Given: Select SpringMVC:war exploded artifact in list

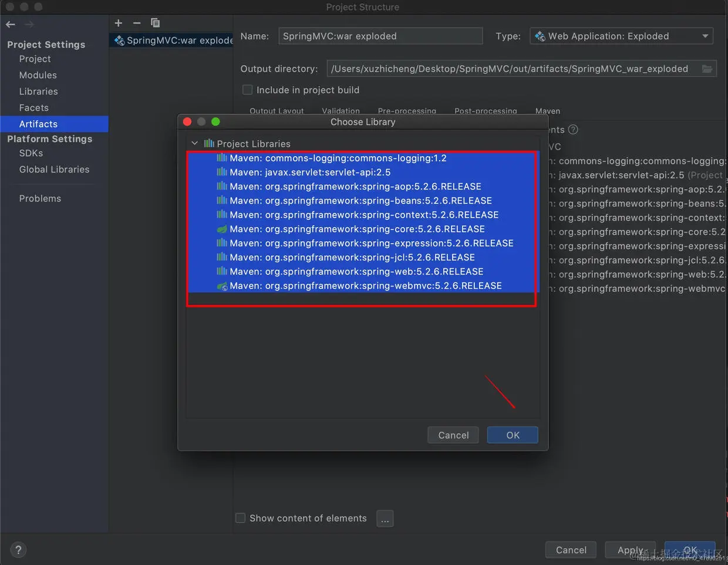Looking at the screenshot, I should [171, 40].
